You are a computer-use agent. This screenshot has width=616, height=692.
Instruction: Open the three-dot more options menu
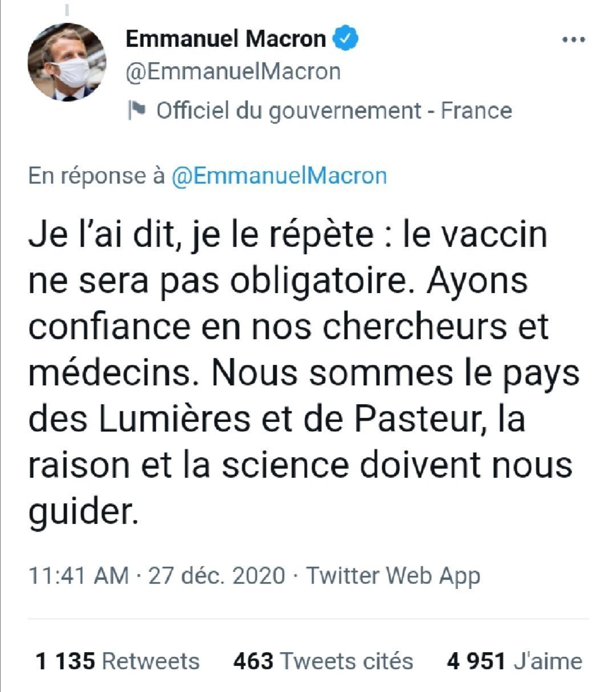573,40
